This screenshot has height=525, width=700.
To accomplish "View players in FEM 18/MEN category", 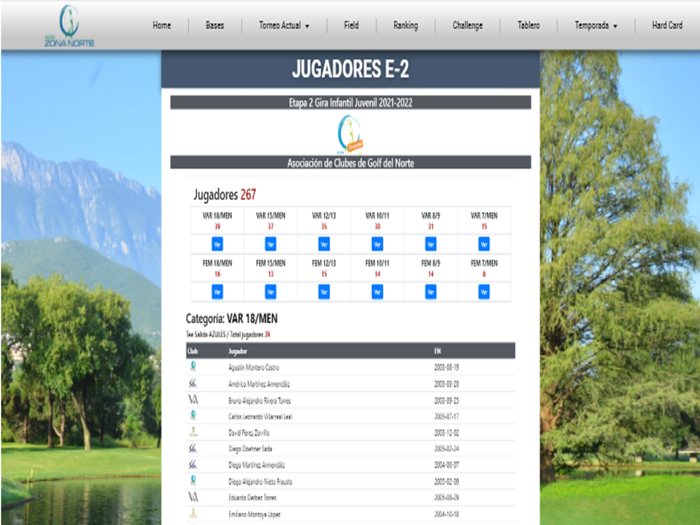I will tap(217, 292).
